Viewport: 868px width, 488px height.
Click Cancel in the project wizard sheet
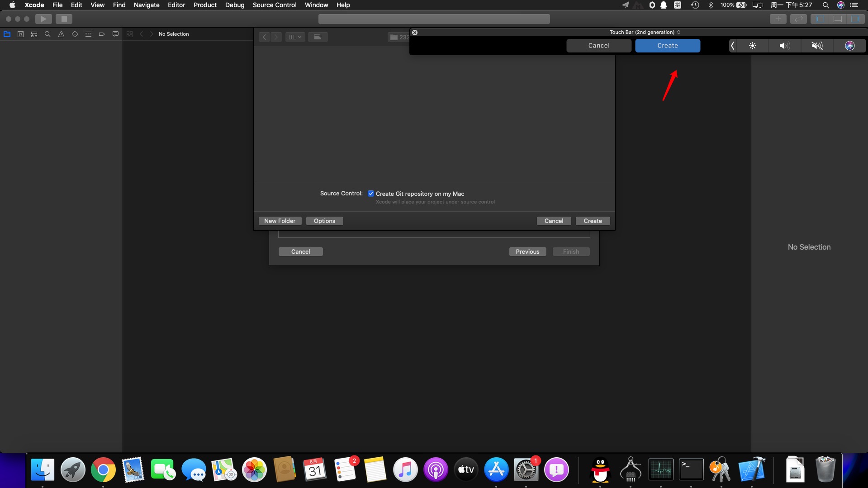301,251
